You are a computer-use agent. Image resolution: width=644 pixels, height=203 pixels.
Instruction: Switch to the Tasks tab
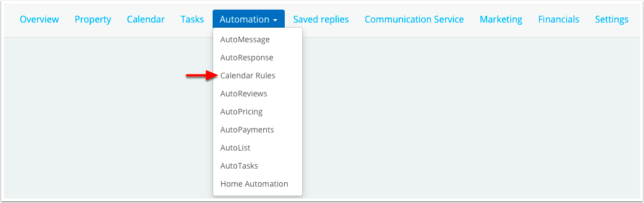click(192, 19)
